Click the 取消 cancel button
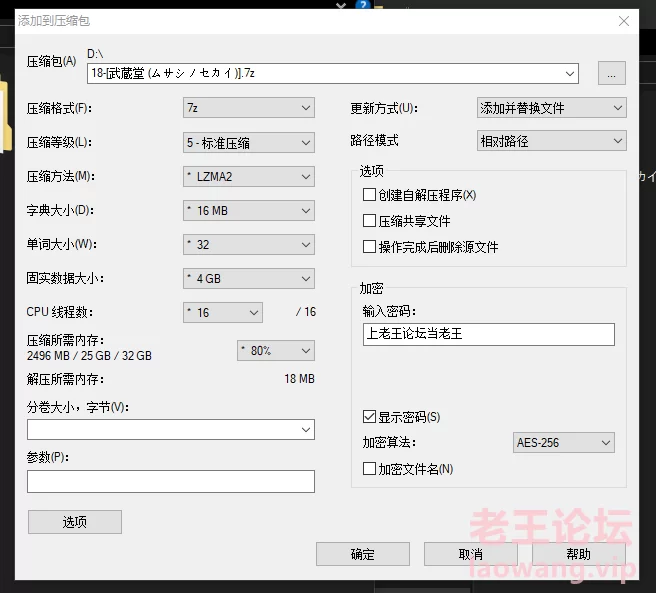656x593 pixels. tap(471, 554)
